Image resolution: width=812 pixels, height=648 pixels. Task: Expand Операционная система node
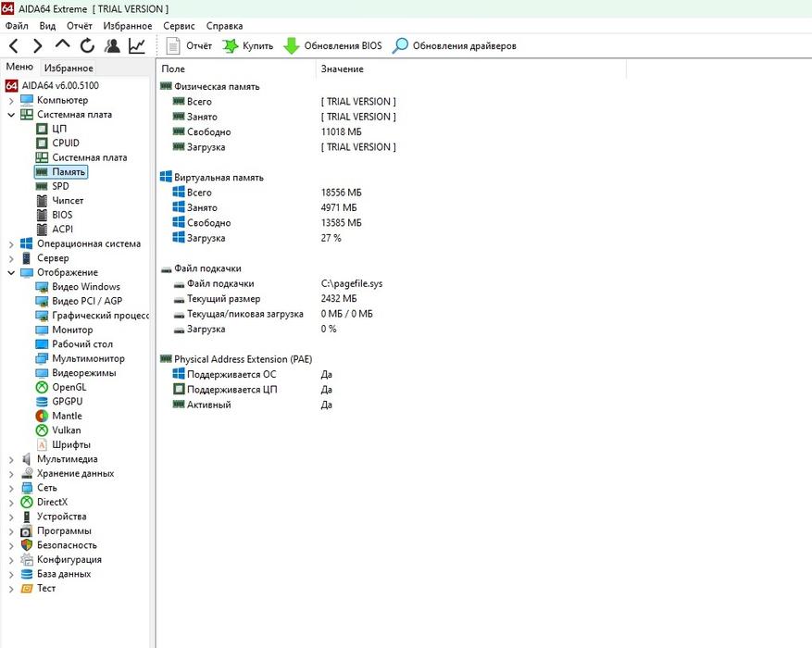point(11,243)
